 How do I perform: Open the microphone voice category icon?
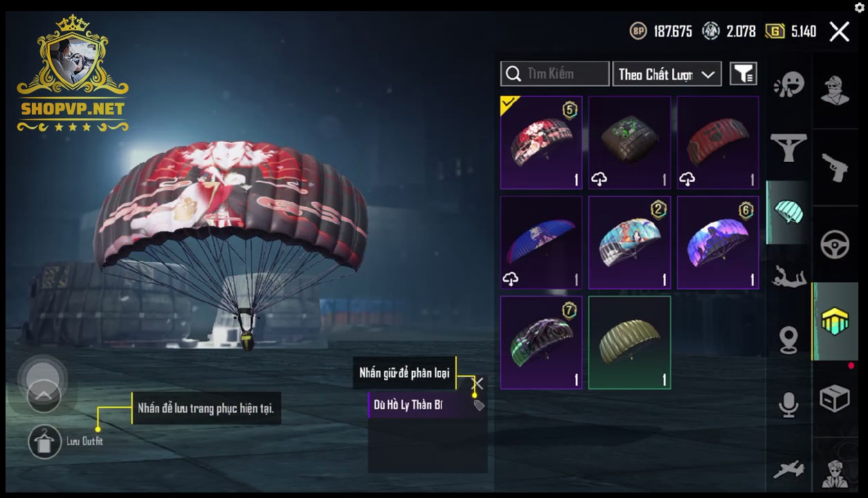click(x=788, y=405)
